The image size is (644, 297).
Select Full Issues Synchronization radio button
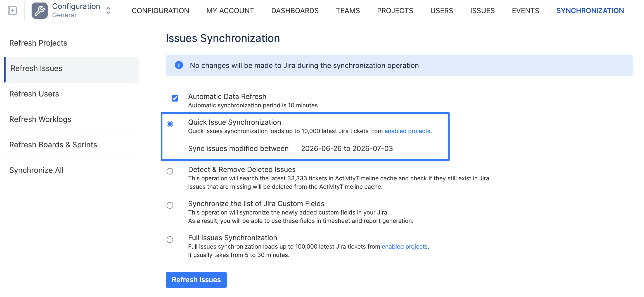(x=170, y=239)
